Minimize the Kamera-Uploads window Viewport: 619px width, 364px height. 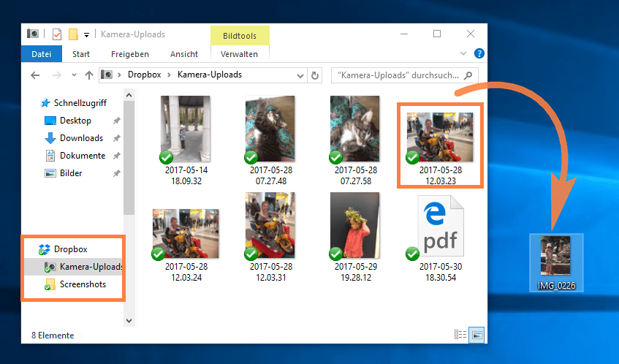point(404,34)
